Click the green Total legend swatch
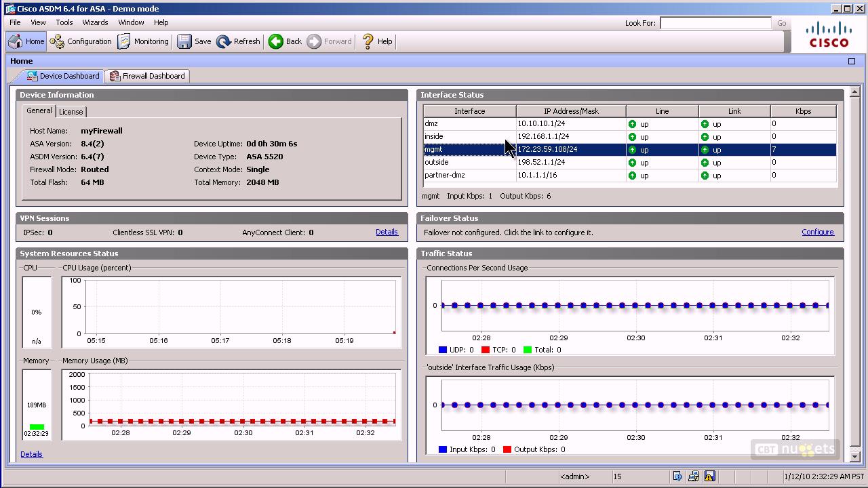Viewport: 868px width, 488px height. coord(528,350)
